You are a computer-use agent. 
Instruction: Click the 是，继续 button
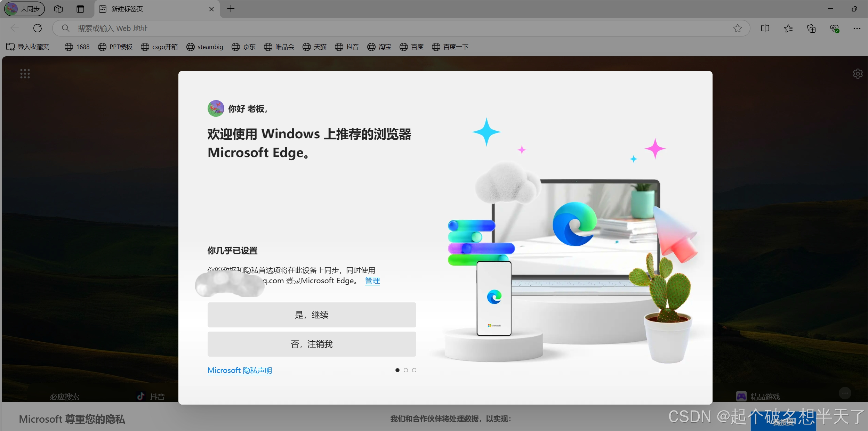(312, 315)
